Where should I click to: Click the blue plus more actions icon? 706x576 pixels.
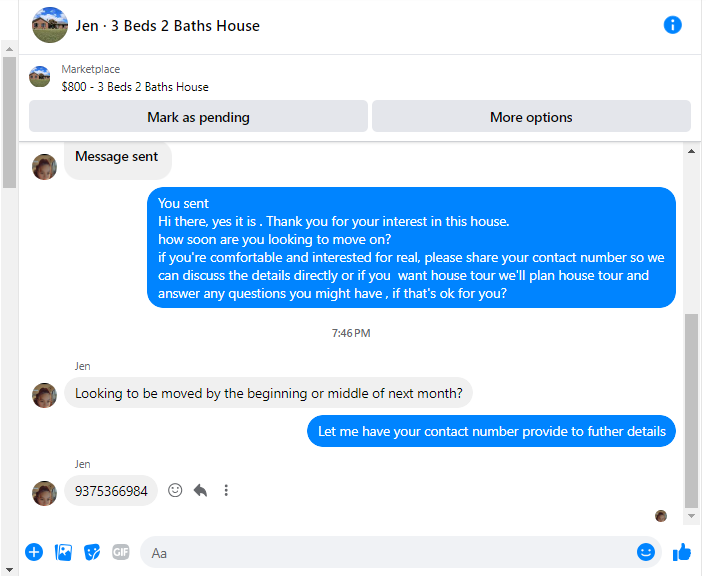[34, 552]
